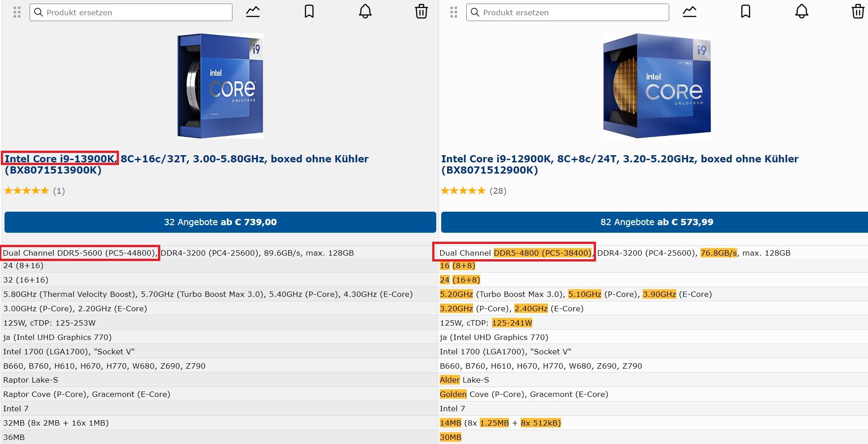This screenshot has width=868, height=444.
Task: Click highlighted '30MB' L3 cache cell
Action: coord(451,437)
